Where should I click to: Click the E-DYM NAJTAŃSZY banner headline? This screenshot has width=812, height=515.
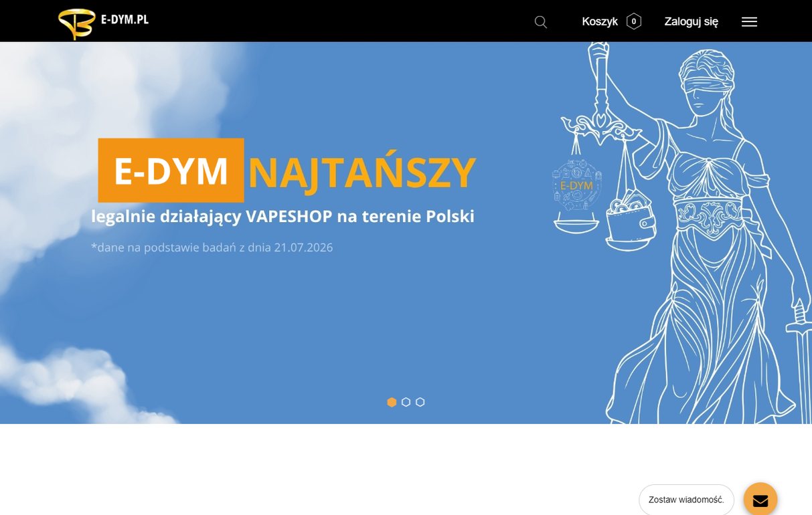point(287,171)
